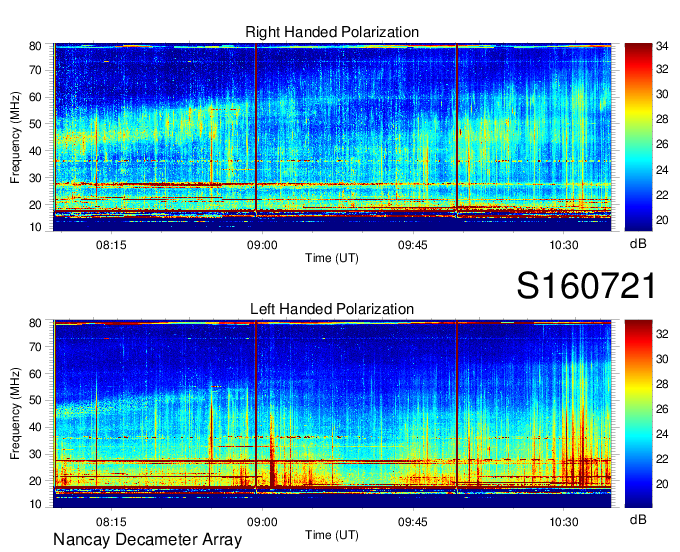The width and height of the screenshot is (680, 552).
Task: Click the 20 label on Left Handed color bar
Action: [662, 484]
